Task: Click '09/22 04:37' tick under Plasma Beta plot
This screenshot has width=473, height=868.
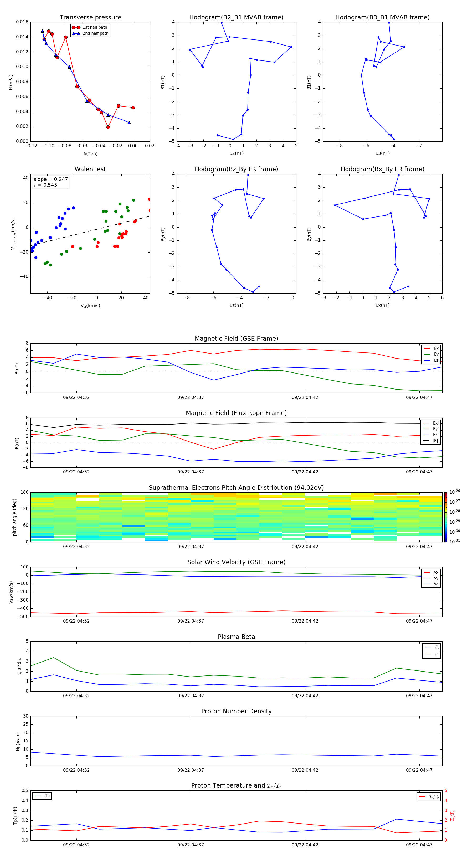Action: 191,696
